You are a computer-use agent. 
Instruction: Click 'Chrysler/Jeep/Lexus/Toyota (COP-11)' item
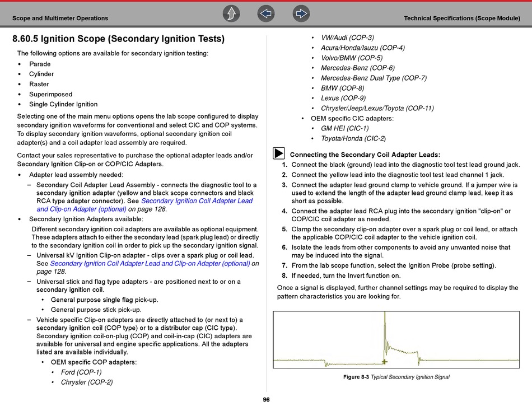tap(377, 108)
